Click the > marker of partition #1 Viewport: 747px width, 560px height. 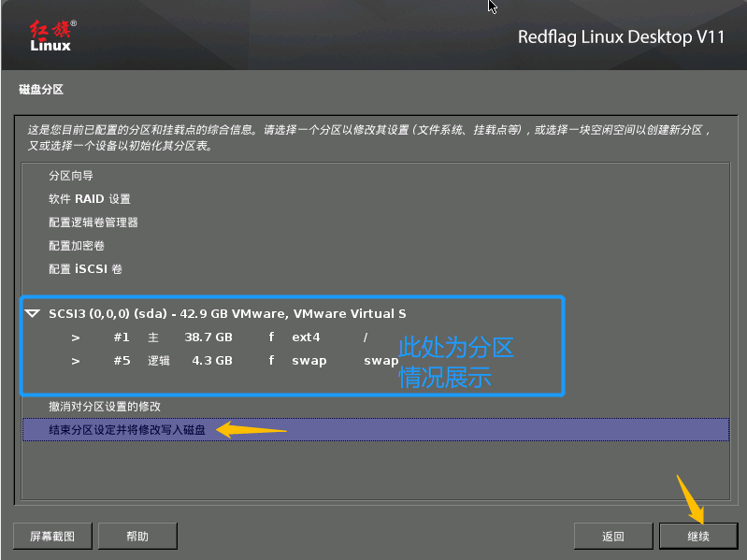click(x=76, y=337)
